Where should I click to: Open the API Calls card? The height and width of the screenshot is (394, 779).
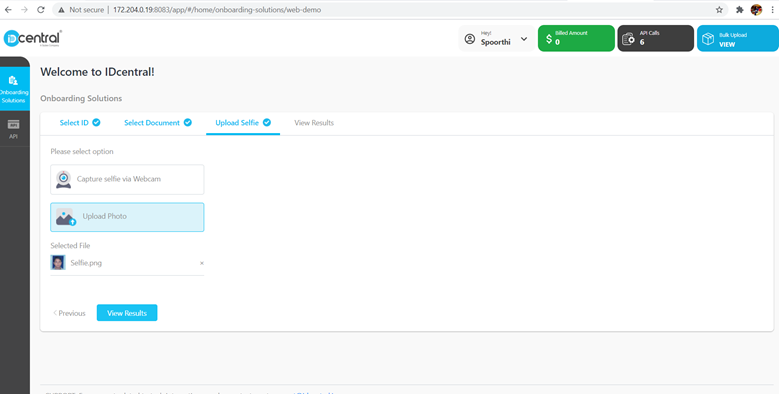(655, 38)
